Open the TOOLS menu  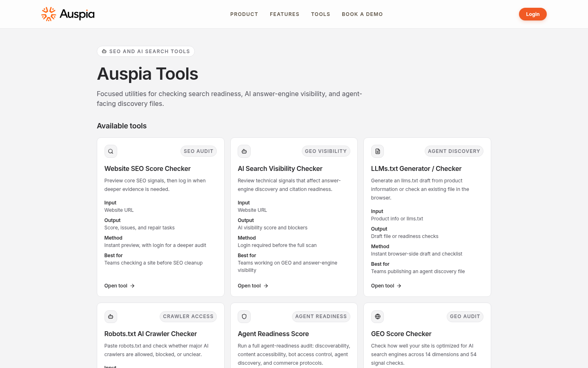(x=321, y=14)
